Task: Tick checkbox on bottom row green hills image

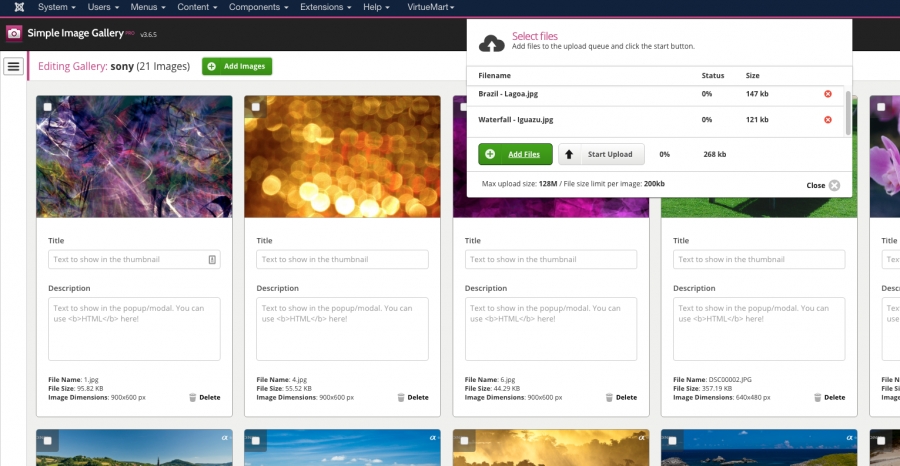Action: [x=47, y=441]
